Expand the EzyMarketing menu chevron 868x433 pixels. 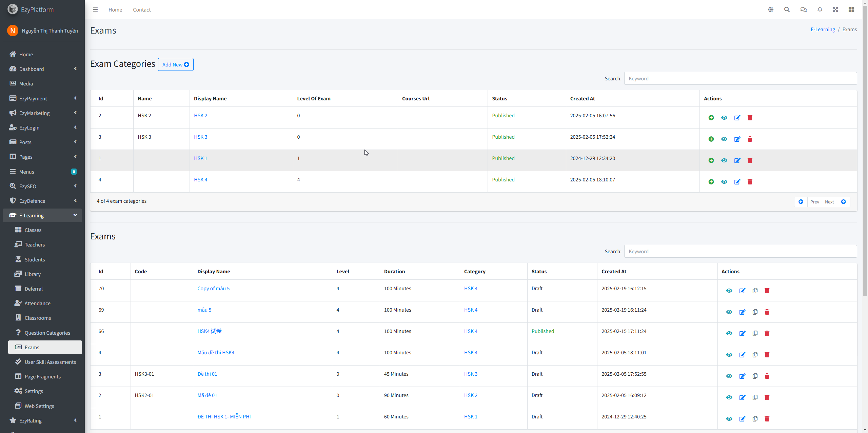pyautogui.click(x=75, y=113)
